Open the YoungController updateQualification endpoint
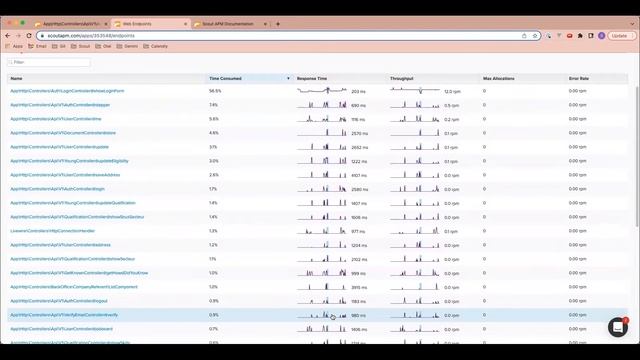The image size is (640, 360). click(x=73, y=203)
